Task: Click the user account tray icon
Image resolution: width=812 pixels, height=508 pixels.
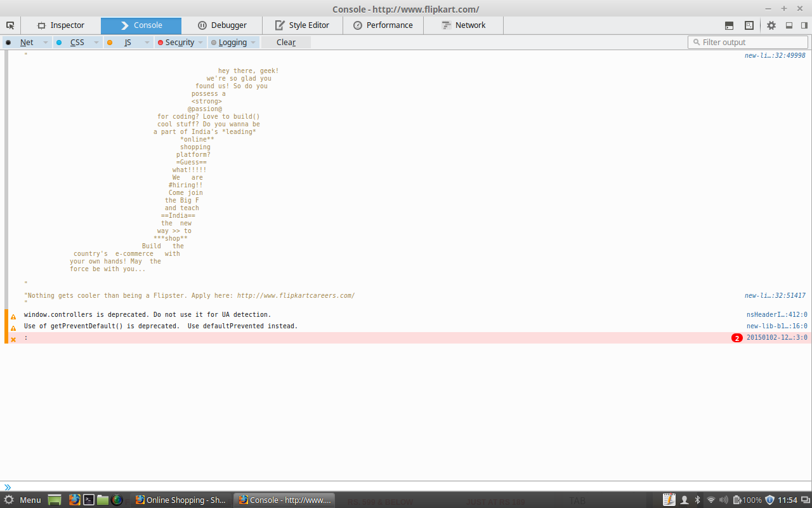Action: click(684, 500)
